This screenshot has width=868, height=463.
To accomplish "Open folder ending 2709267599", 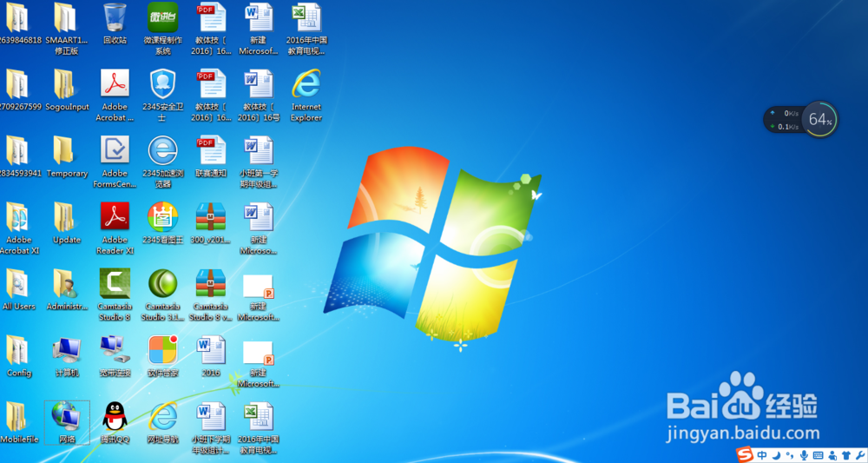I will point(20,91).
